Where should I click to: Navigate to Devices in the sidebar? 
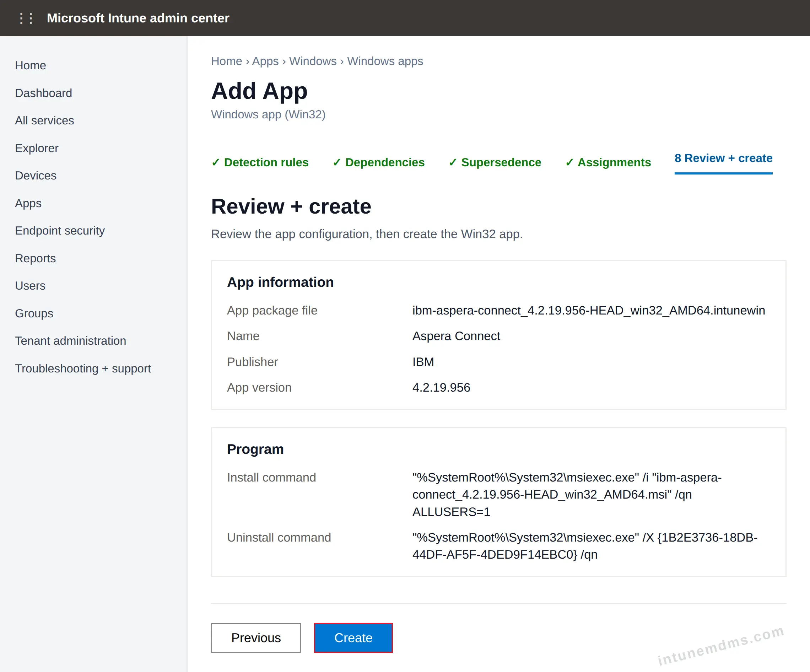pyautogui.click(x=36, y=176)
